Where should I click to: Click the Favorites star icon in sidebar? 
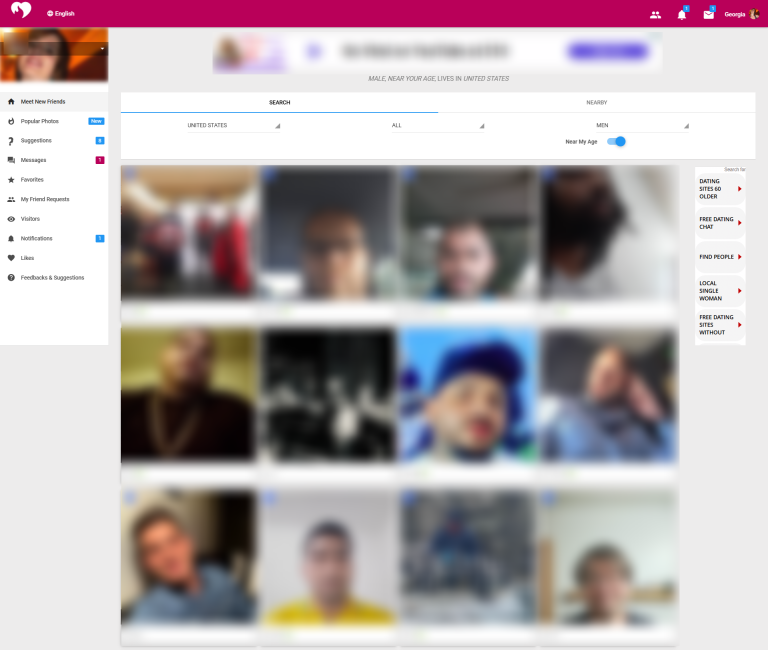pyautogui.click(x=11, y=180)
